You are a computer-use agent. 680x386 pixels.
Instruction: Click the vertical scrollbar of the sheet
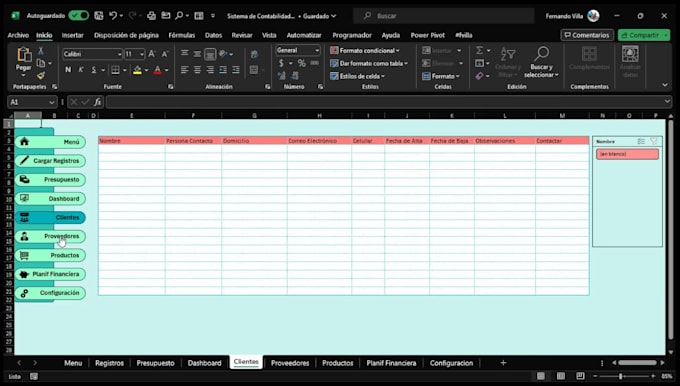coord(671,230)
